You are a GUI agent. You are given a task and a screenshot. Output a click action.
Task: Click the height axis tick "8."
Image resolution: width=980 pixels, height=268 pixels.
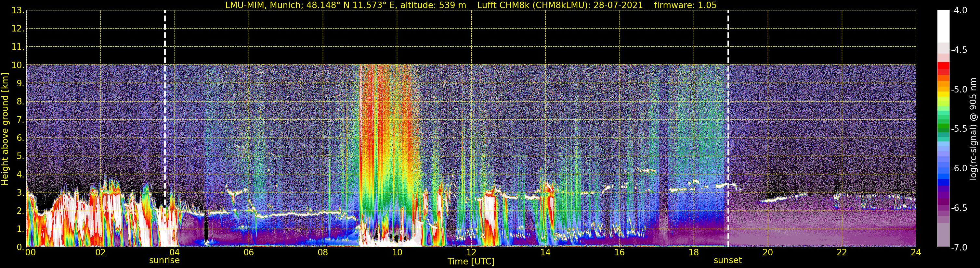point(20,101)
